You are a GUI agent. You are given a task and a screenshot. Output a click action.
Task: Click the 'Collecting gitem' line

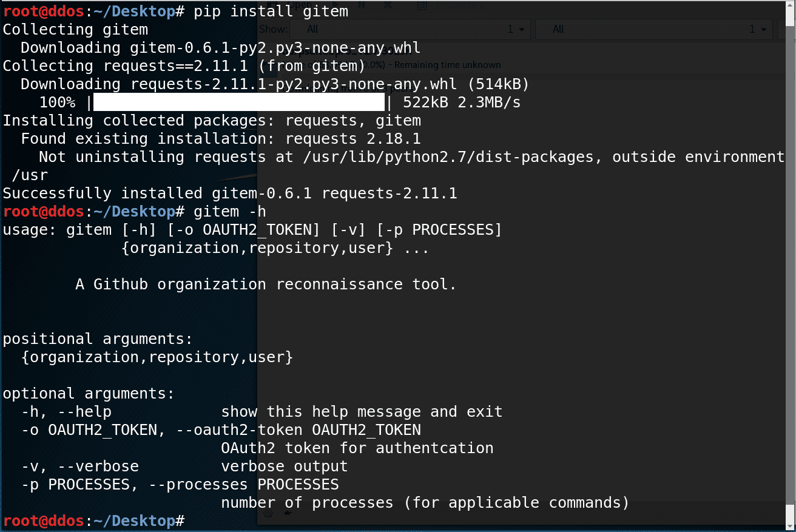[75, 29]
